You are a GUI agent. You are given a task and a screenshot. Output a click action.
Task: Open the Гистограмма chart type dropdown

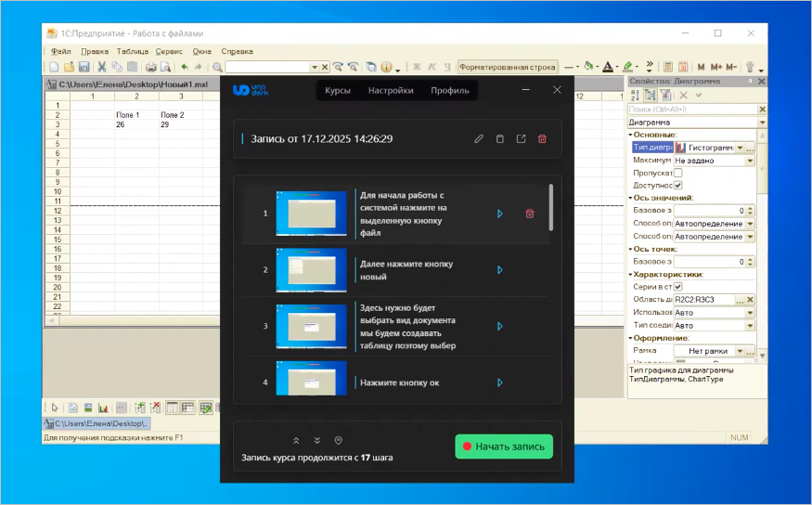pos(740,148)
